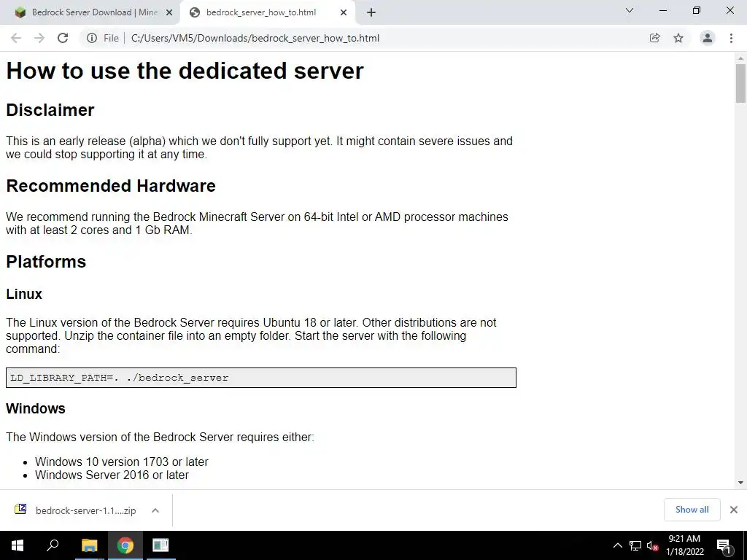Open File Explorer from taskbar
747x560 pixels.
[89, 545]
